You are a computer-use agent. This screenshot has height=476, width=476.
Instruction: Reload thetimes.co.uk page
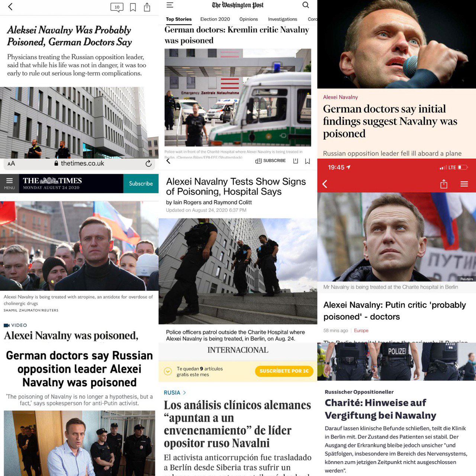tap(148, 163)
